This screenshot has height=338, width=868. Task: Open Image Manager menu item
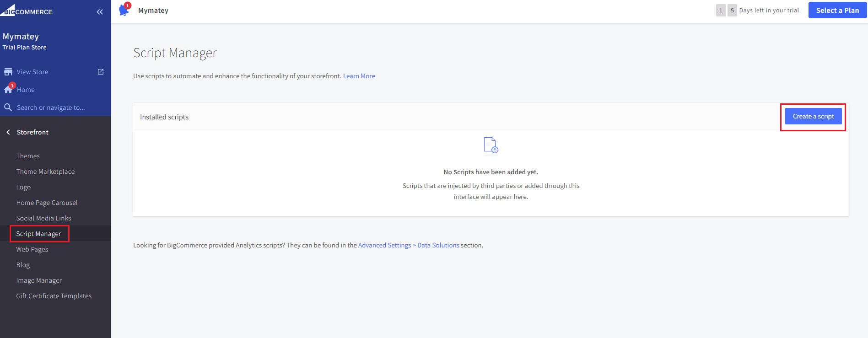point(39,280)
